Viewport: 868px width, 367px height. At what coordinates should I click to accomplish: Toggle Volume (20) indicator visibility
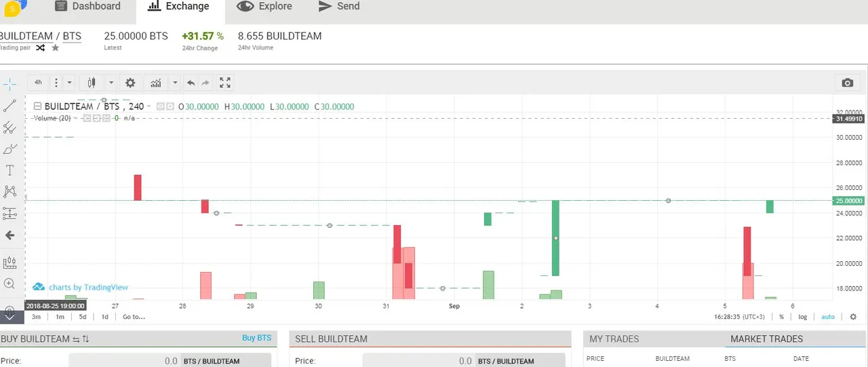click(x=87, y=118)
